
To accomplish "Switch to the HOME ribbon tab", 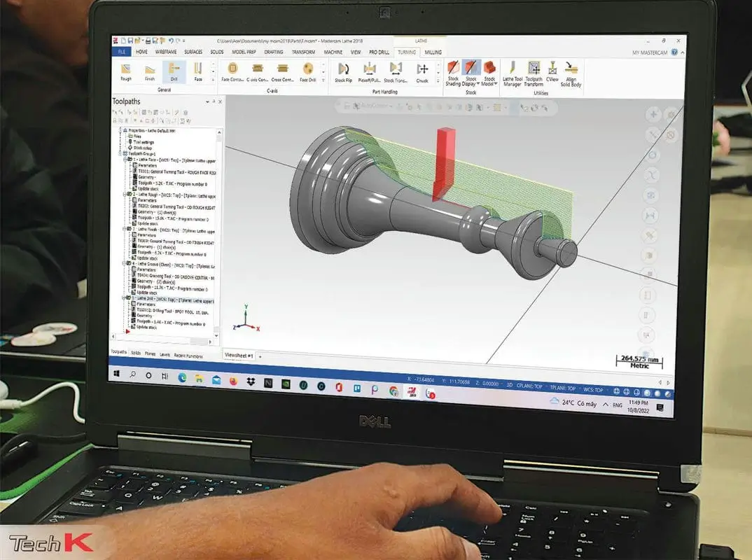I will [141, 52].
